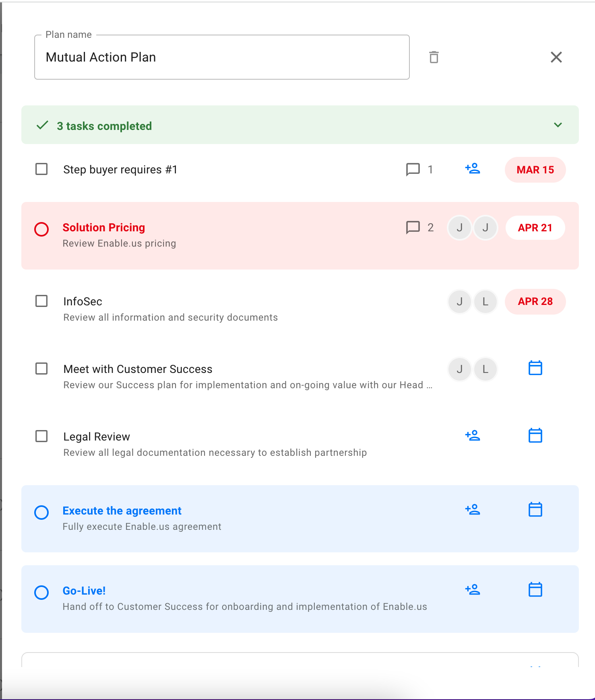Image resolution: width=595 pixels, height=700 pixels.
Task: Set due date for Legal Review task
Action: click(535, 435)
